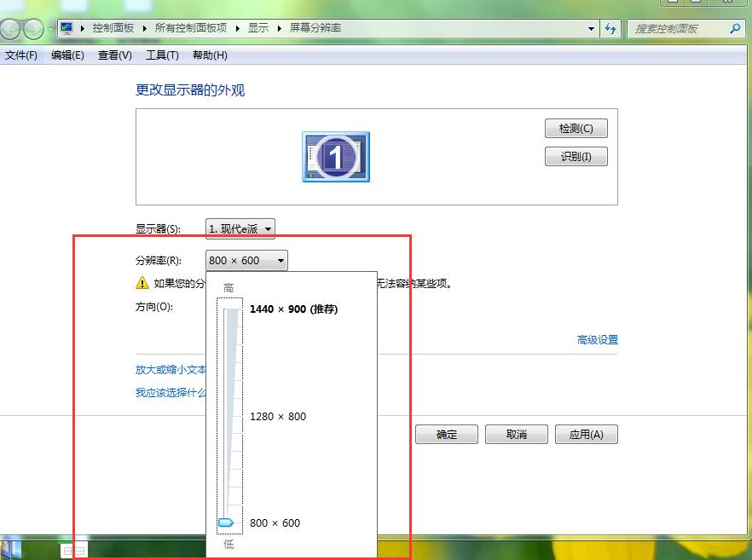The image size is (752, 560).
Task: Open the 查看(V) menu
Action: click(114, 55)
